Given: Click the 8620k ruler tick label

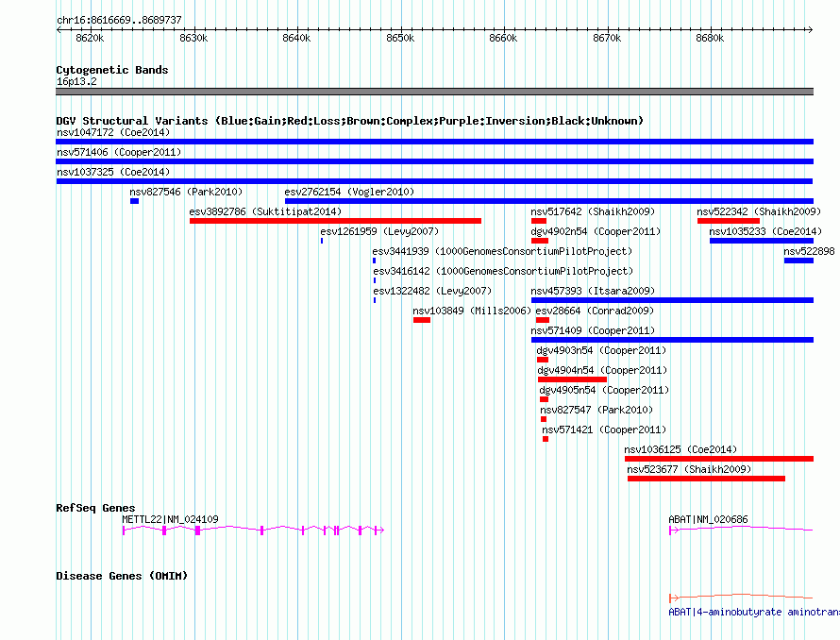Looking at the screenshot, I should 90,38.
